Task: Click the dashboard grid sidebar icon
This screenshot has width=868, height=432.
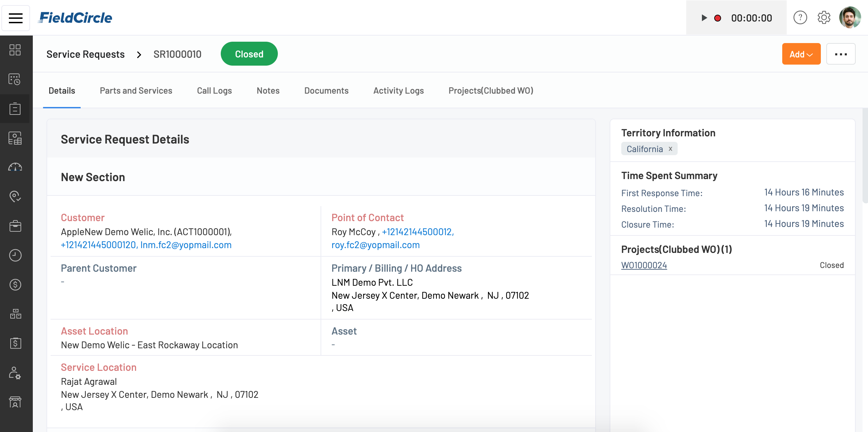Action: coord(15,50)
